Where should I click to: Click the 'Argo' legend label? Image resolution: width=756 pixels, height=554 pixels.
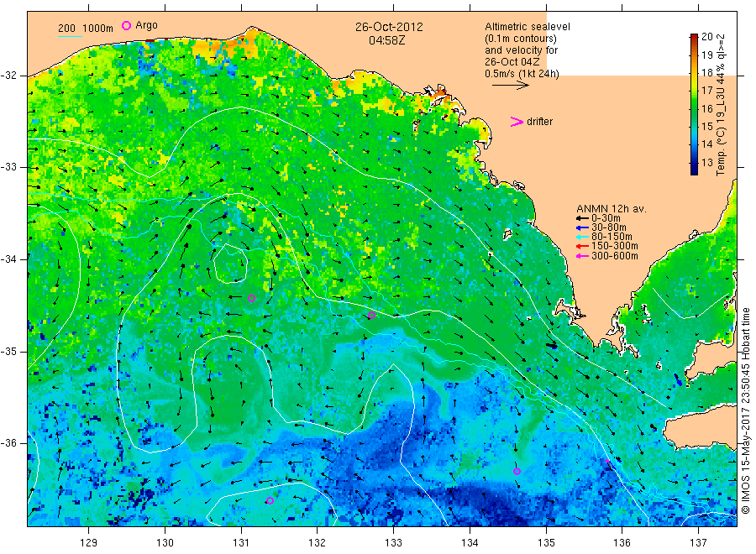(x=146, y=25)
